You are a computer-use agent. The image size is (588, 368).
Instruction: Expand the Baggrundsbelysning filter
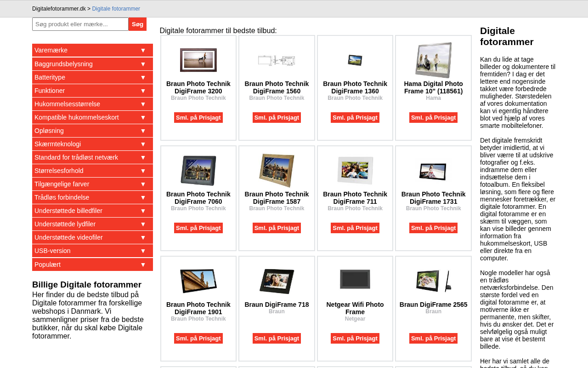[92, 64]
